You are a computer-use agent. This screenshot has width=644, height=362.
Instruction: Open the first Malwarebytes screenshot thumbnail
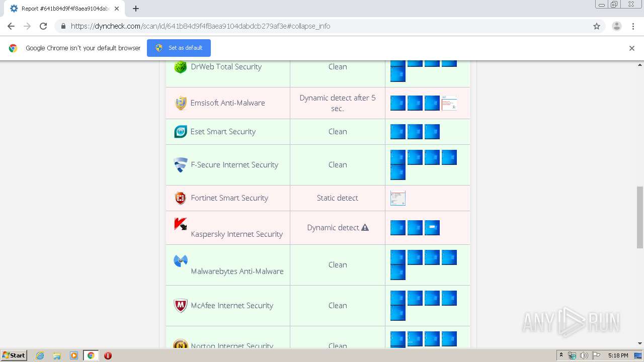click(x=398, y=257)
